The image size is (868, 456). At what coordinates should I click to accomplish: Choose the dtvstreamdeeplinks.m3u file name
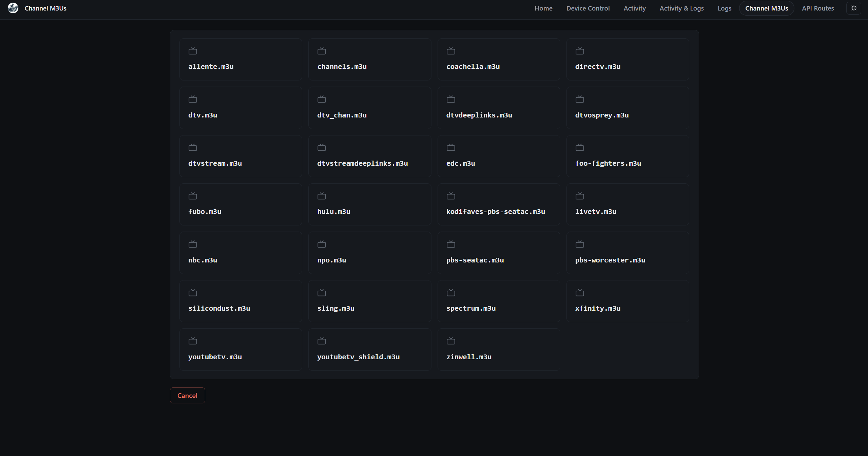pos(363,163)
